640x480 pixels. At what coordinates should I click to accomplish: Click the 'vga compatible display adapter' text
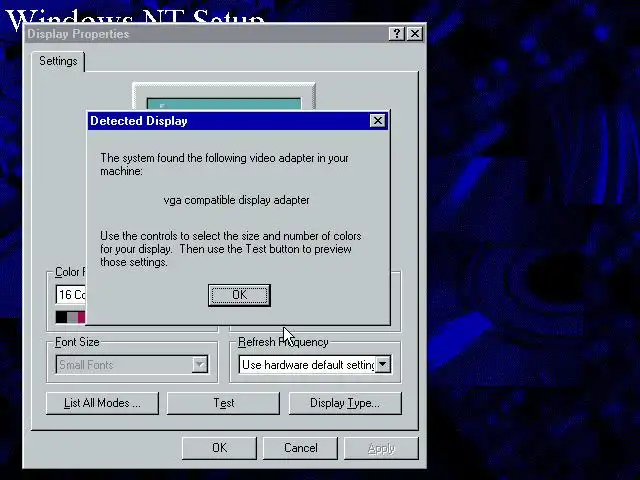point(236,200)
